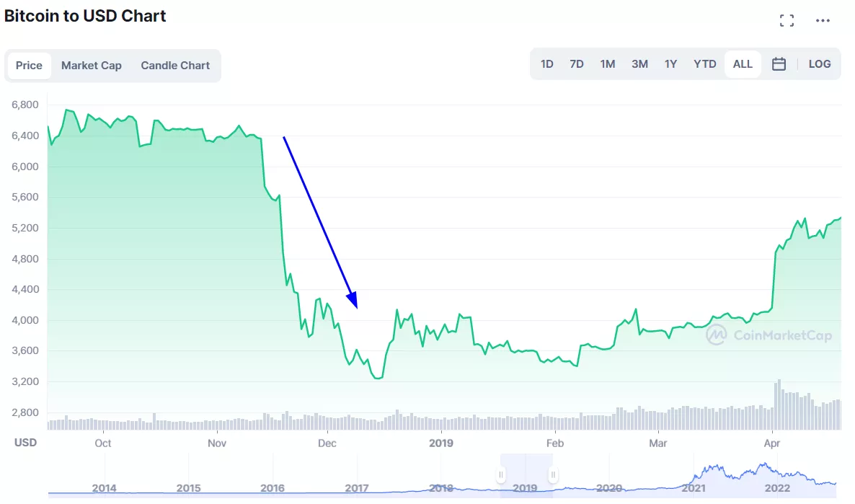Switch to the Market Cap tab

coord(92,66)
